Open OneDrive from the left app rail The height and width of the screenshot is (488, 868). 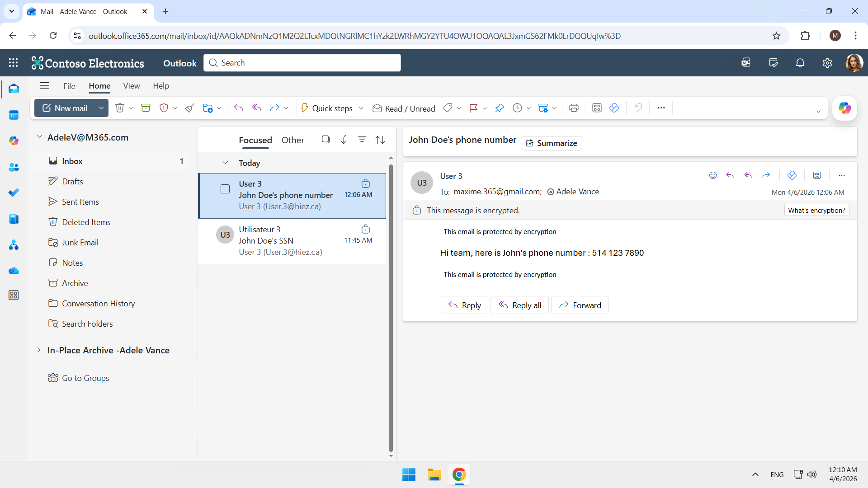pos(14,271)
